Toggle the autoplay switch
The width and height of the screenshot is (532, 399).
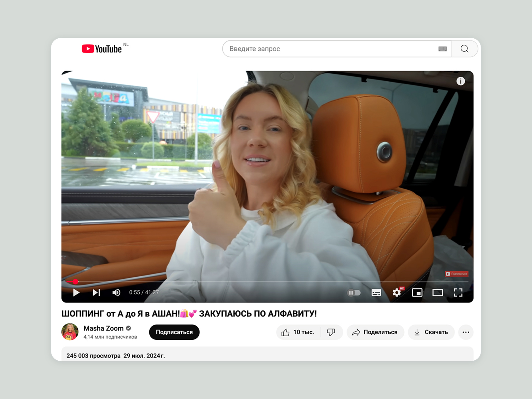tap(354, 293)
